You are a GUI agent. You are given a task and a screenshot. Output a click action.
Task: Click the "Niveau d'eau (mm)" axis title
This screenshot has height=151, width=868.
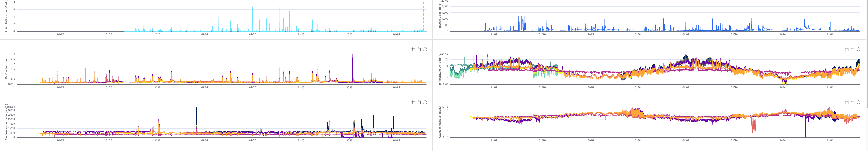coord(439,16)
